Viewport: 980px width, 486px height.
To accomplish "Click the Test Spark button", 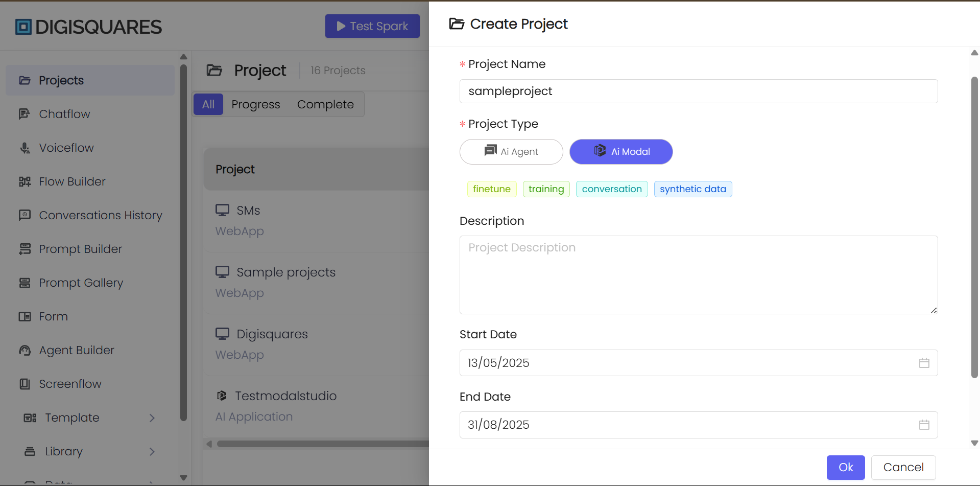I will [372, 26].
